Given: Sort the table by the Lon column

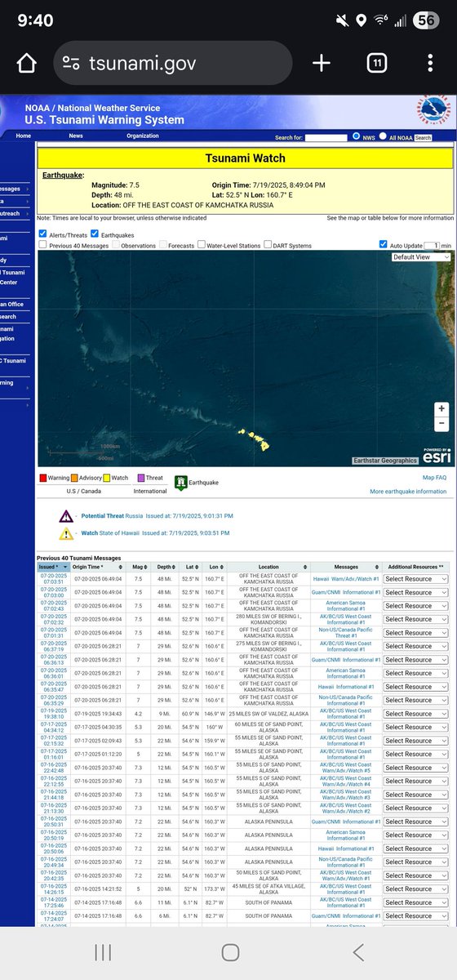Looking at the screenshot, I should [215, 566].
